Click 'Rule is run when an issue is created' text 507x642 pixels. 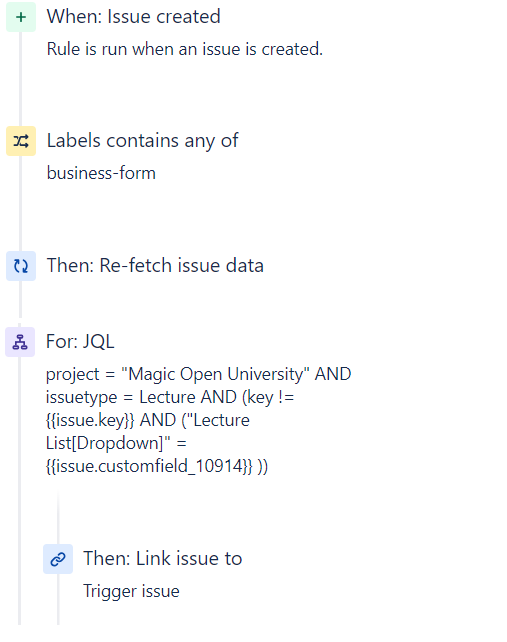185,49
